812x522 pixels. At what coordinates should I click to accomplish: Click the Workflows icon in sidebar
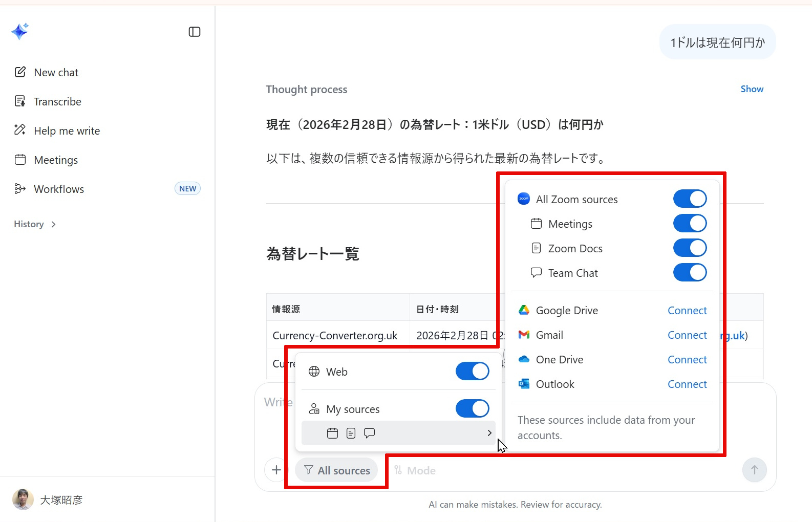[x=20, y=189]
